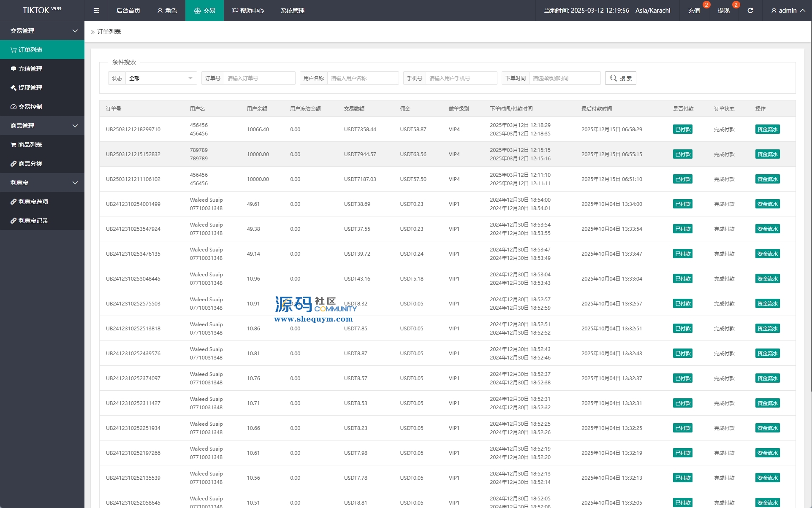Select the 交易 top navigation tab
This screenshot has height=508, width=812.
click(204, 11)
